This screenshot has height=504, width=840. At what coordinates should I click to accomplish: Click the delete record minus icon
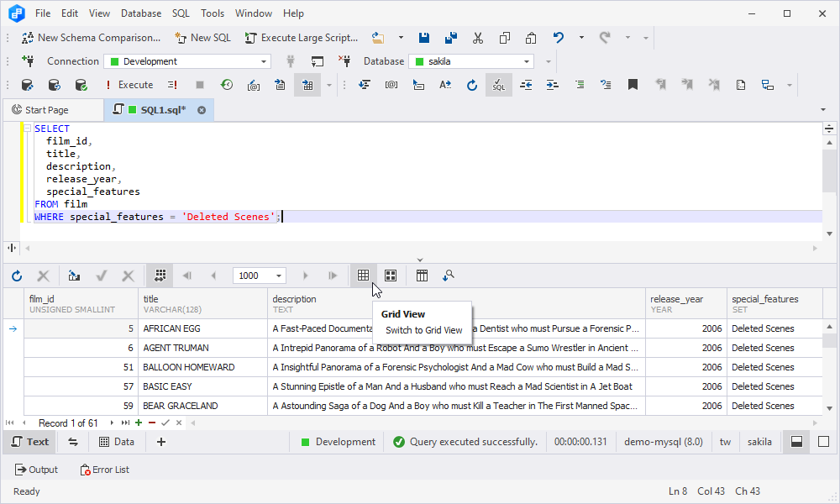(x=152, y=423)
